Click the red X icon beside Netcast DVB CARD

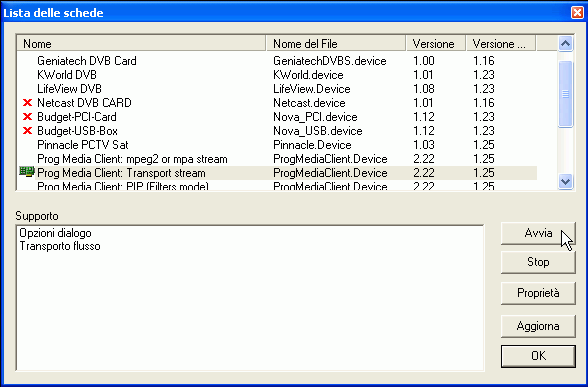click(27, 103)
